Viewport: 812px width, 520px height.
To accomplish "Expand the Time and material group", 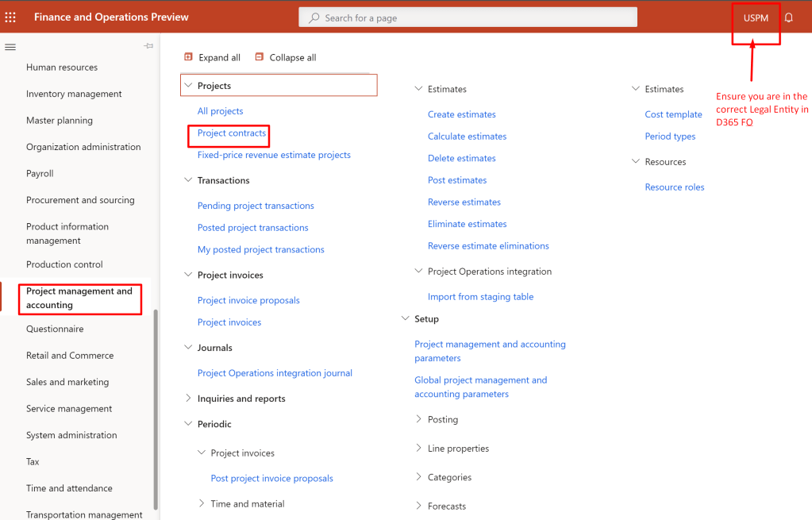I will [202, 503].
